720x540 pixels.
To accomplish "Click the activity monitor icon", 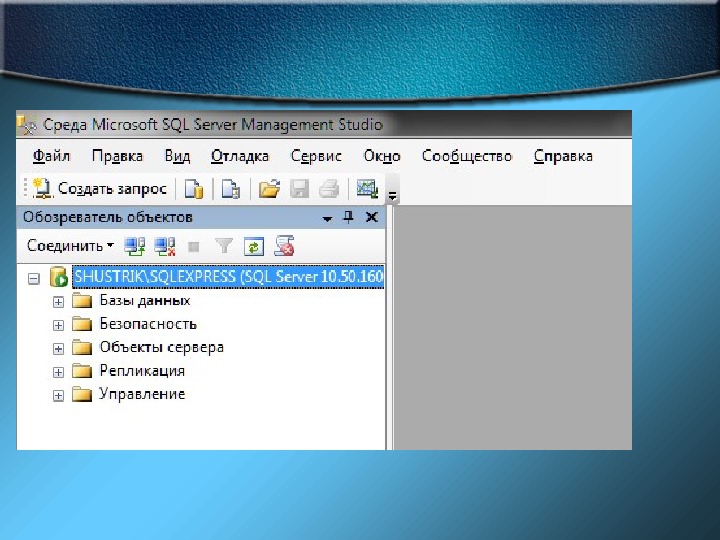I will tap(367, 189).
